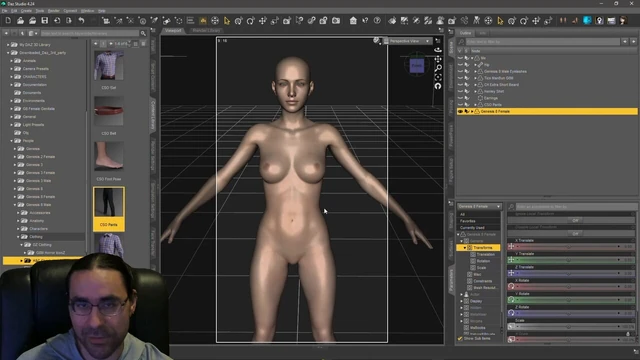Collapse the Transforms tree group
The width and height of the screenshot is (640, 360).
(464, 248)
